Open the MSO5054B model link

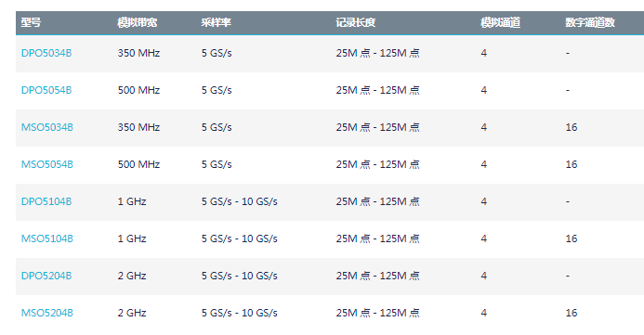(x=47, y=164)
